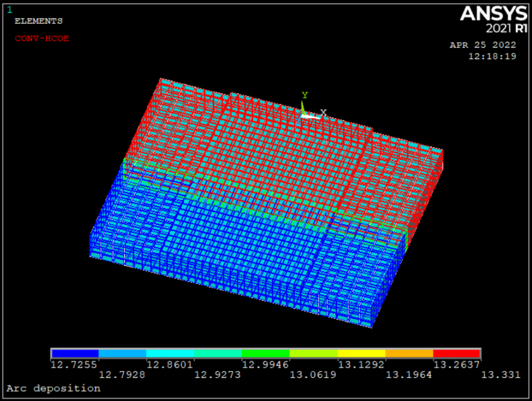The height and width of the screenshot is (401, 532).
Task: Click the window number 1 label
Action: [x=9, y=10]
